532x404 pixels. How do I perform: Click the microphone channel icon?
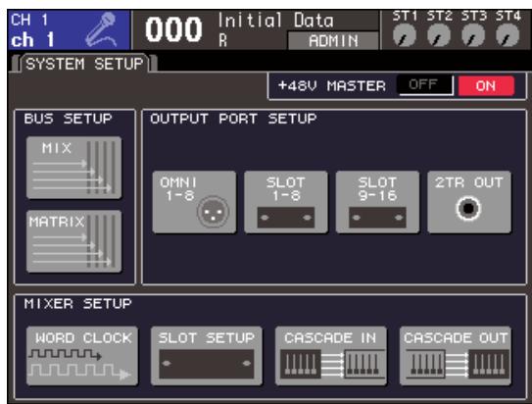102,29
